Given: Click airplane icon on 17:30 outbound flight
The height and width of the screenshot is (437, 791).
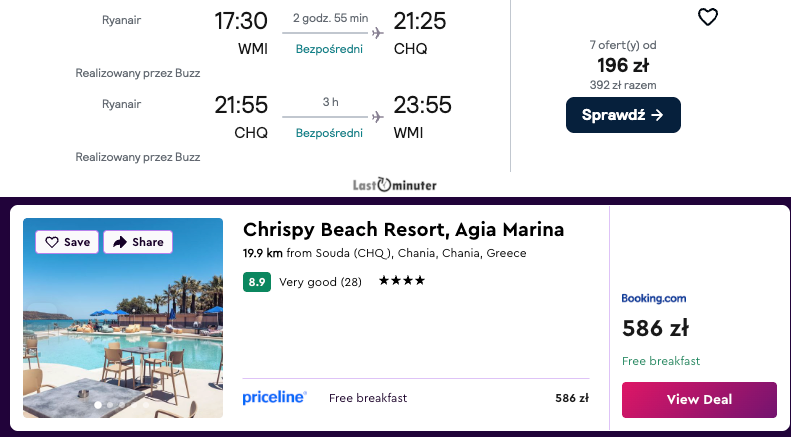Looking at the screenshot, I should pyautogui.click(x=377, y=32).
